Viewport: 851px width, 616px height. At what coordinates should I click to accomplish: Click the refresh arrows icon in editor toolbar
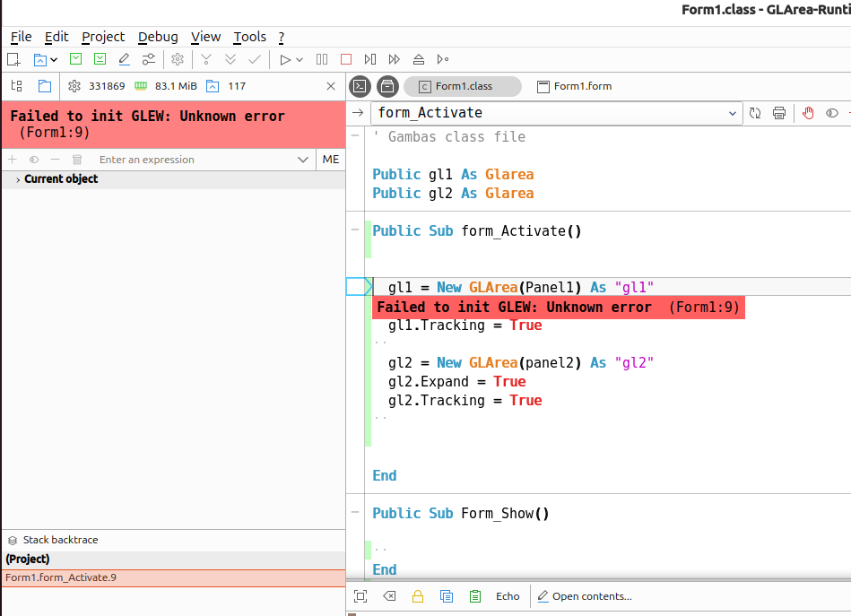(755, 113)
